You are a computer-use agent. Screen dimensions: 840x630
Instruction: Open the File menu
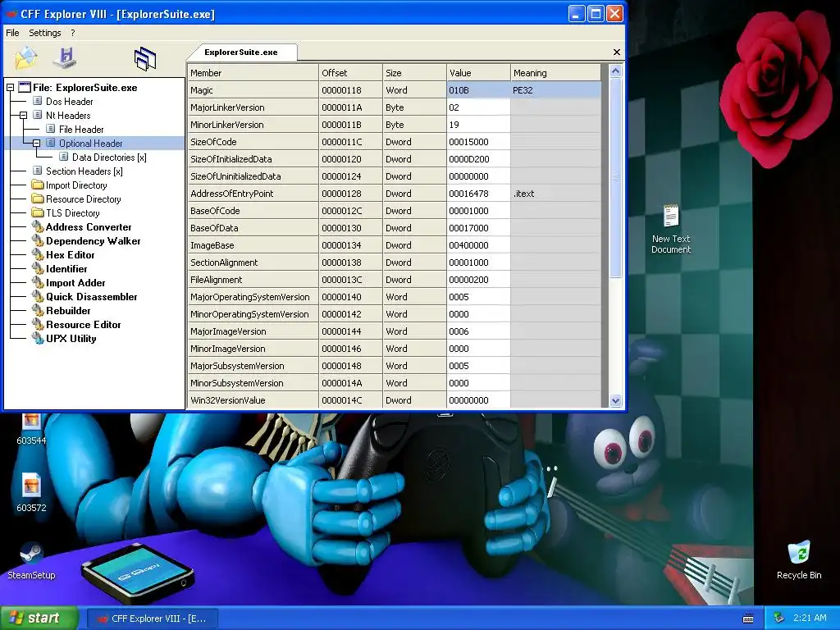point(12,33)
